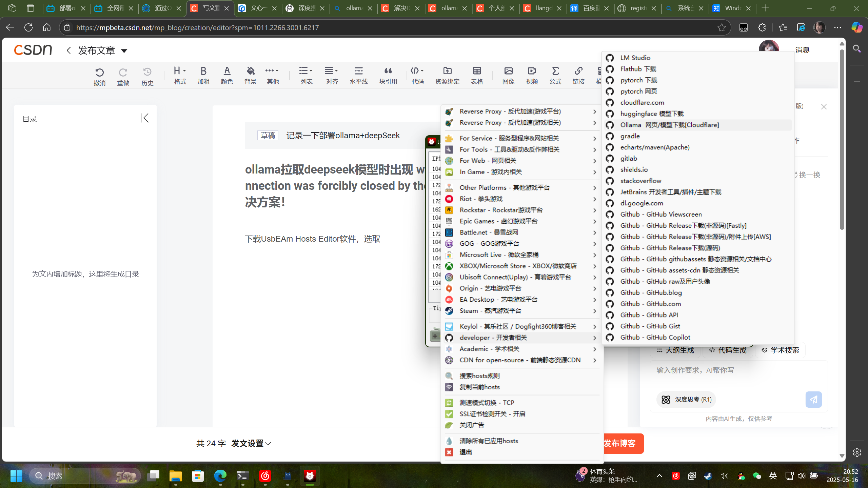868x488 pixels.
Task: Select the 加粗 bold formatting icon
Action: 203,75
